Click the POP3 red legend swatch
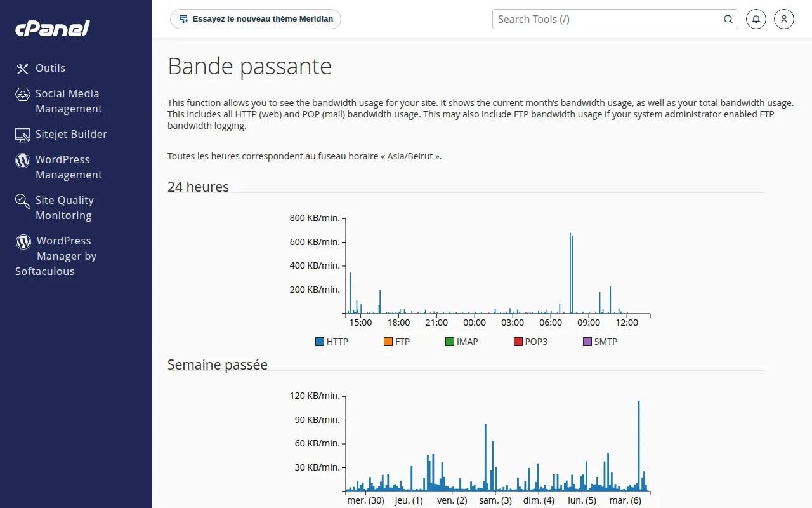812x508 pixels. 518,342
